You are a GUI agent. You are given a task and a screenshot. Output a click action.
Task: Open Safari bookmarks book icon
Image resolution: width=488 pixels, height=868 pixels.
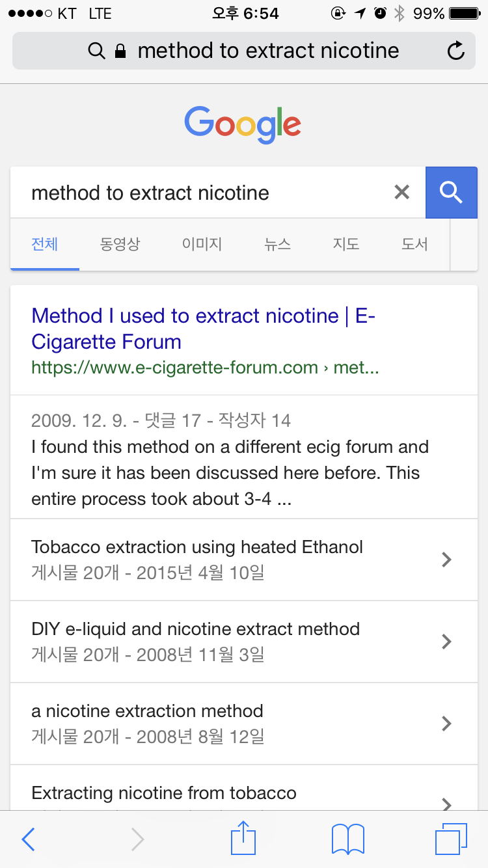pos(347,839)
